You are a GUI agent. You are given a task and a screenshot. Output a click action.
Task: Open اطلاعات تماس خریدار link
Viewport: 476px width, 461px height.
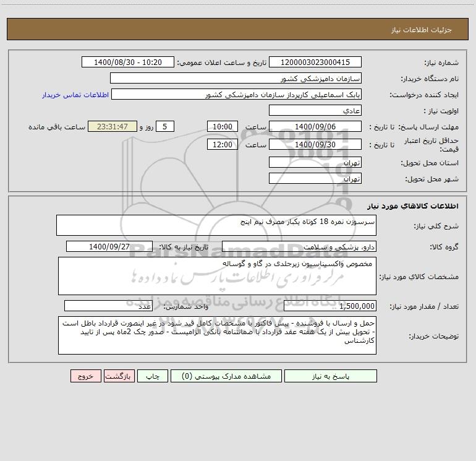point(75,95)
